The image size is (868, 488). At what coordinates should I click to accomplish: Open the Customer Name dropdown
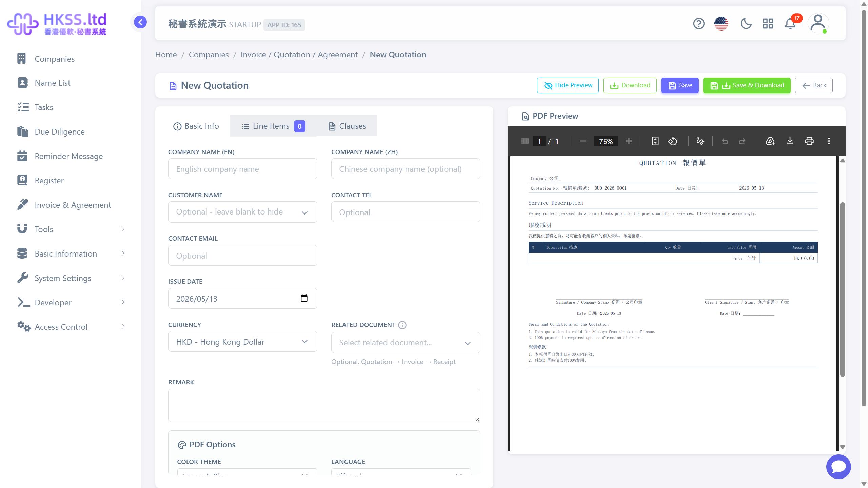242,212
